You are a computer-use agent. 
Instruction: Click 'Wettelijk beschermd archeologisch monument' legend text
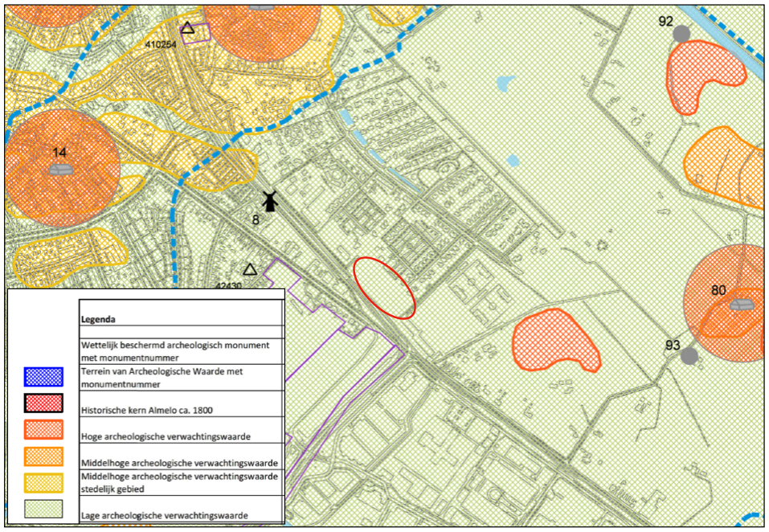tap(175, 351)
